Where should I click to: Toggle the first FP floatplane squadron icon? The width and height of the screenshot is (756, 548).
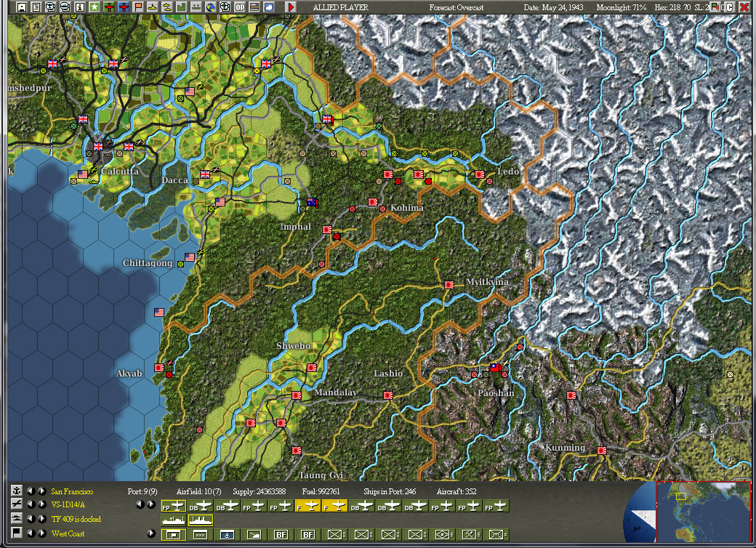[x=174, y=506]
